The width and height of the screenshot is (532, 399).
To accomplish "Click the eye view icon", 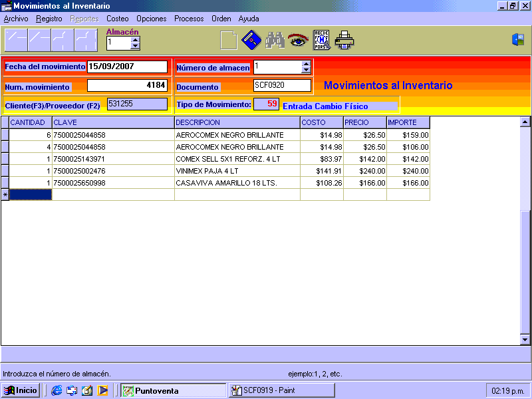I will point(297,41).
